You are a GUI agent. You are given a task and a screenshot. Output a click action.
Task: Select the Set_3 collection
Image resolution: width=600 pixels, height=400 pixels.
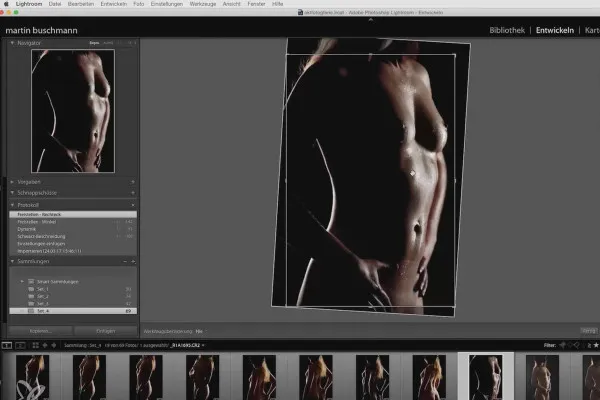point(73,304)
